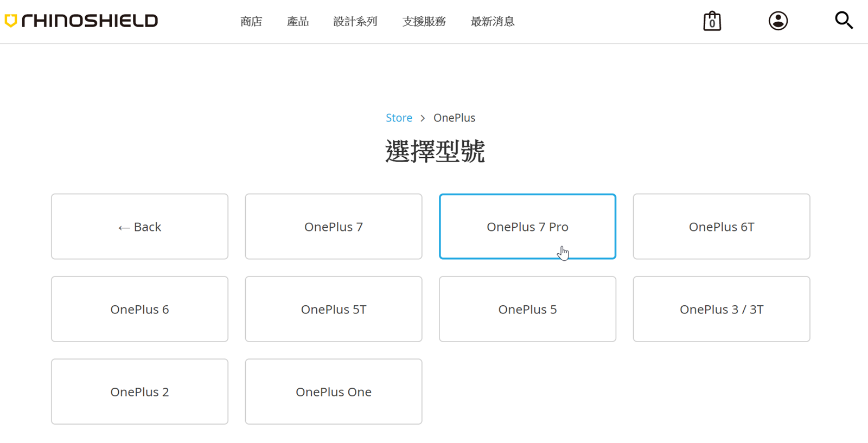
Task: Open the 商店 menu
Action: pyautogui.click(x=251, y=22)
